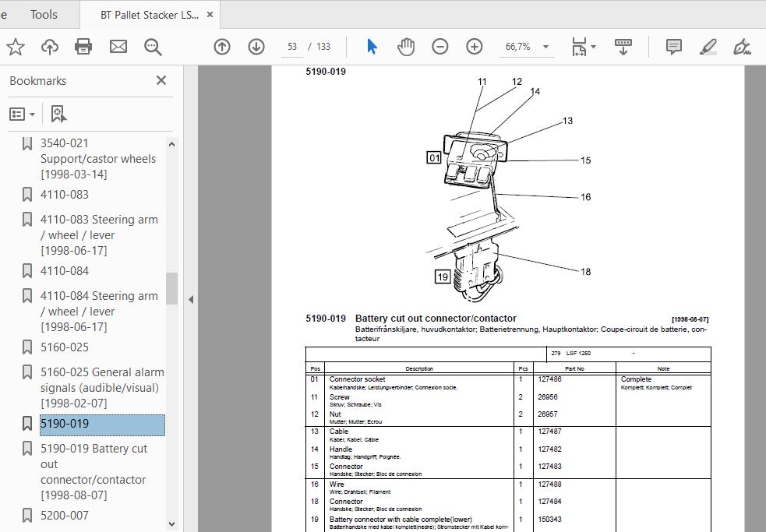Select the highlighter pen tool
The height and width of the screenshot is (532, 766).
click(x=708, y=47)
